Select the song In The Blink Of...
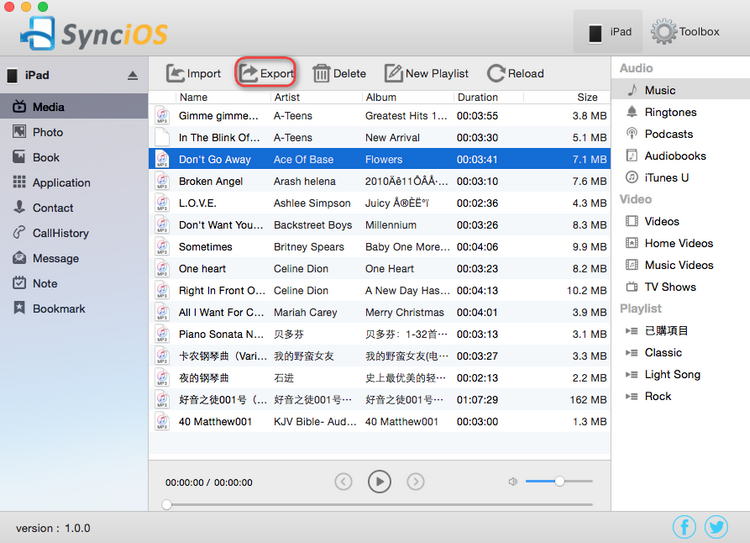 [379, 138]
